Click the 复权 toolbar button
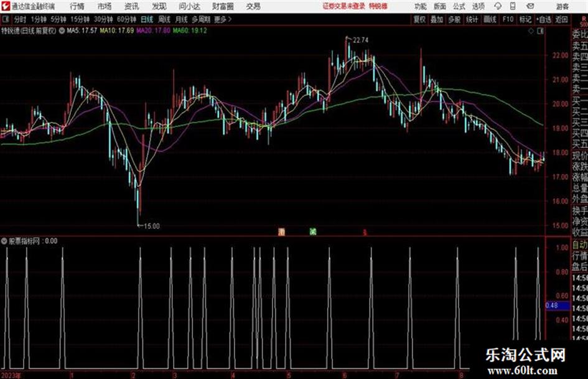 [x=419, y=19]
